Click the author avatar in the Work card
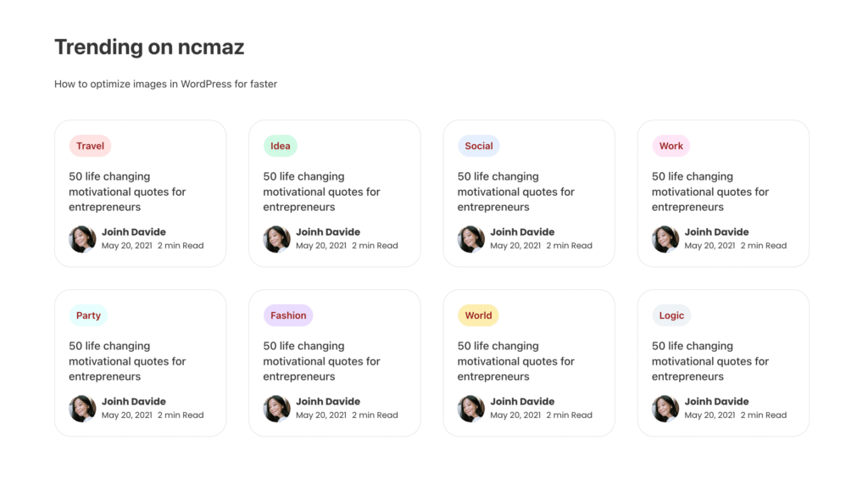Viewport: 868px width, 479px height. [x=665, y=239]
